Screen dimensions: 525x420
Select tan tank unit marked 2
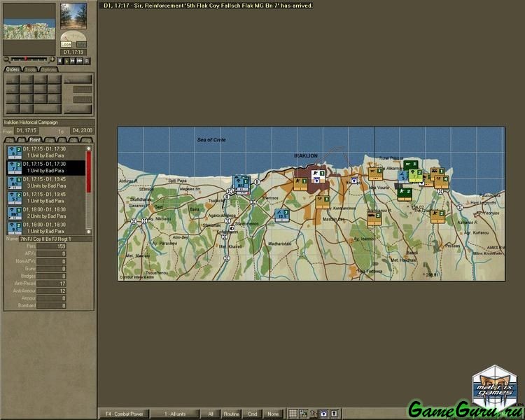(374, 218)
